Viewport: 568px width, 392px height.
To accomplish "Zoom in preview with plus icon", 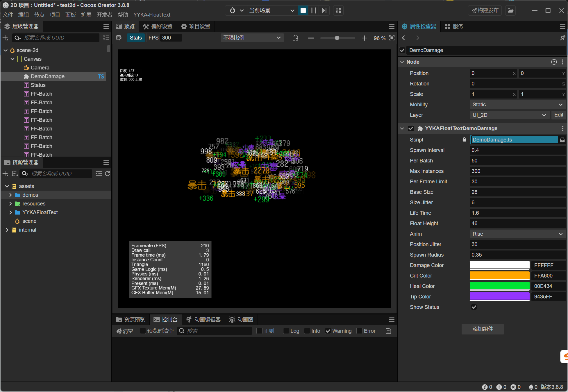I will (364, 38).
